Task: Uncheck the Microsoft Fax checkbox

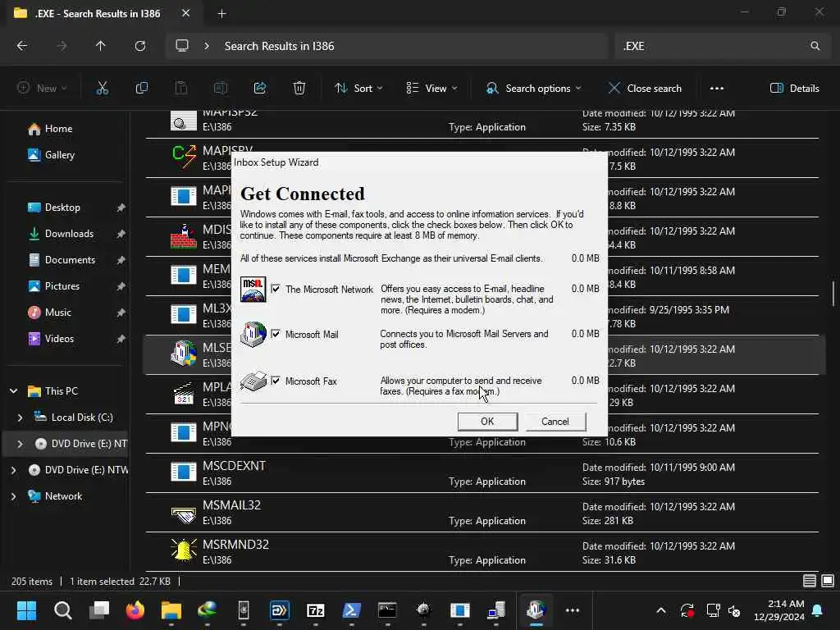Action: point(276,381)
